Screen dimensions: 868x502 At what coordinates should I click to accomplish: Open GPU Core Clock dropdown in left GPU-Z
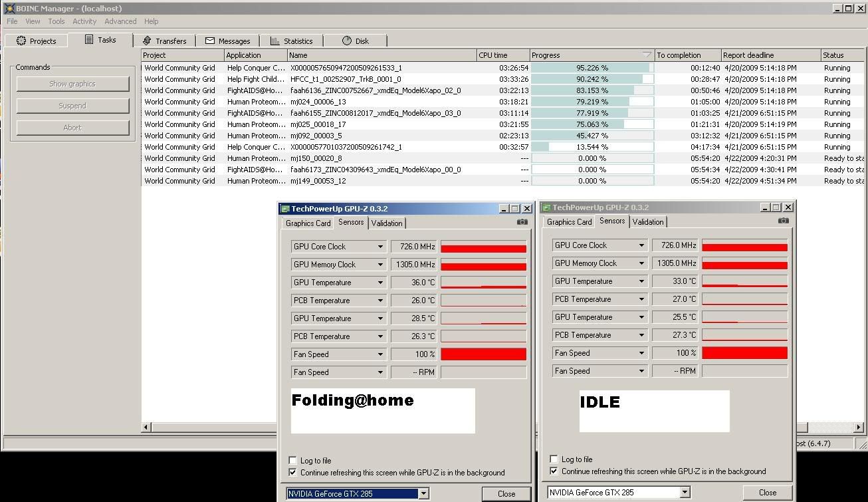click(380, 247)
